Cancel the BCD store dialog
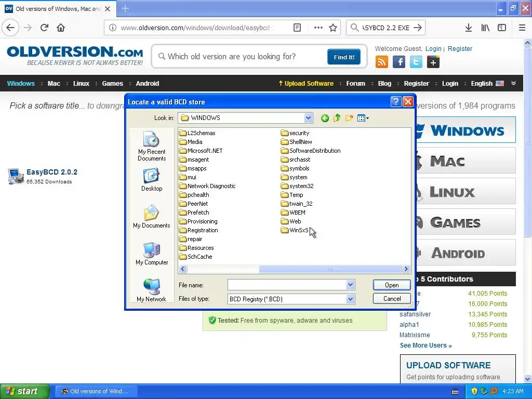This screenshot has height=399, width=532. (392, 299)
